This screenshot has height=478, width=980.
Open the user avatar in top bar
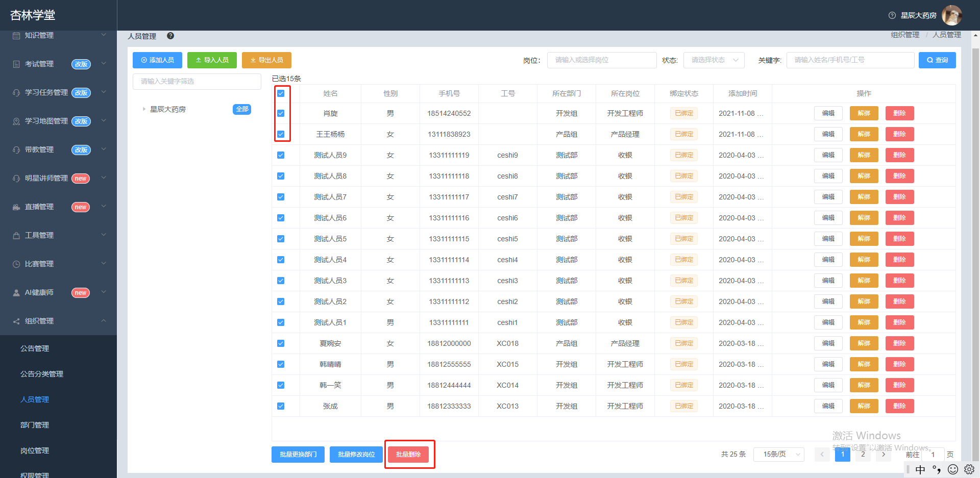point(951,15)
